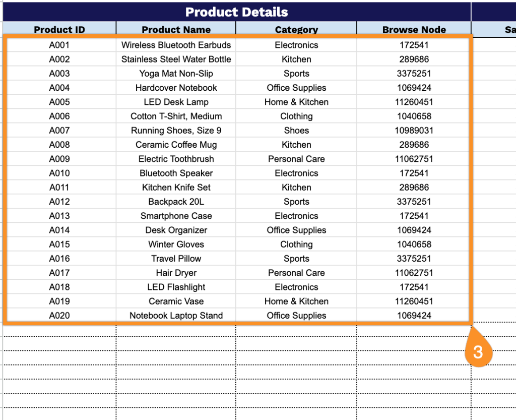Screen dimensions: 516x420
Task: Click the Browse Node column header
Action: 414,30
